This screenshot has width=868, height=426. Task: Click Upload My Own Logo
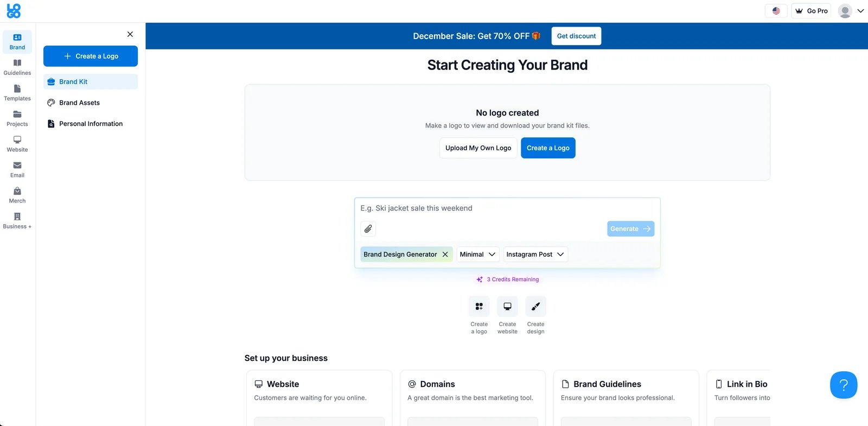pyautogui.click(x=477, y=148)
